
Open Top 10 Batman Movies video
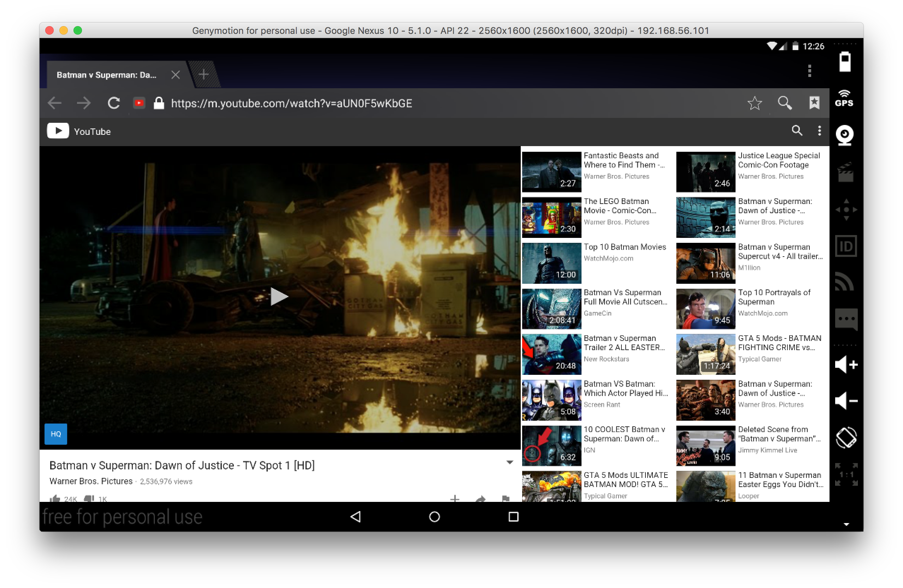[625, 247]
